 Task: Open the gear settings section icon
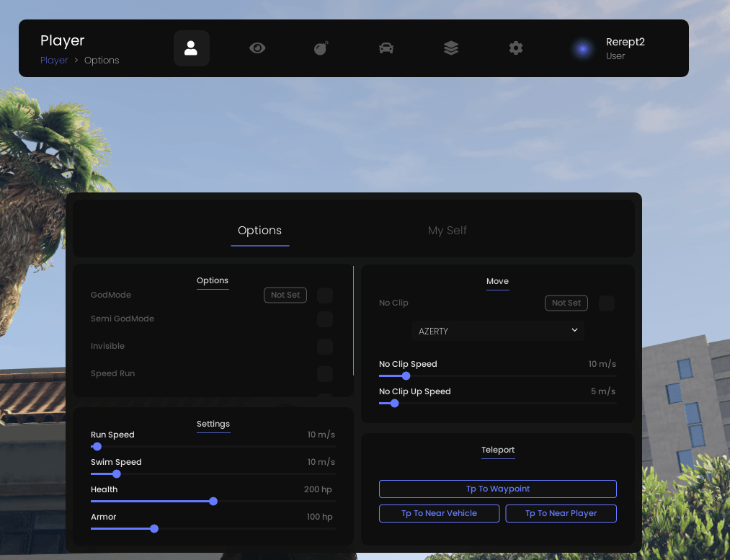point(515,48)
